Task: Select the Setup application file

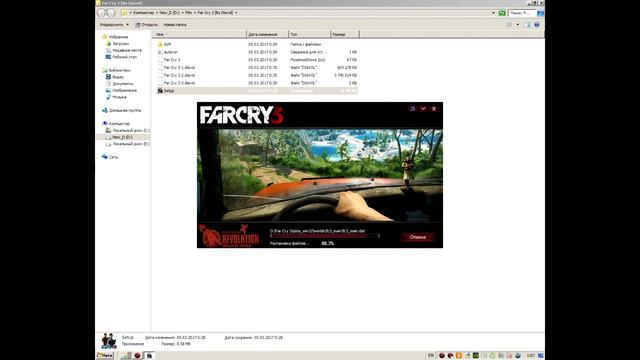Action: click(257, 91)
